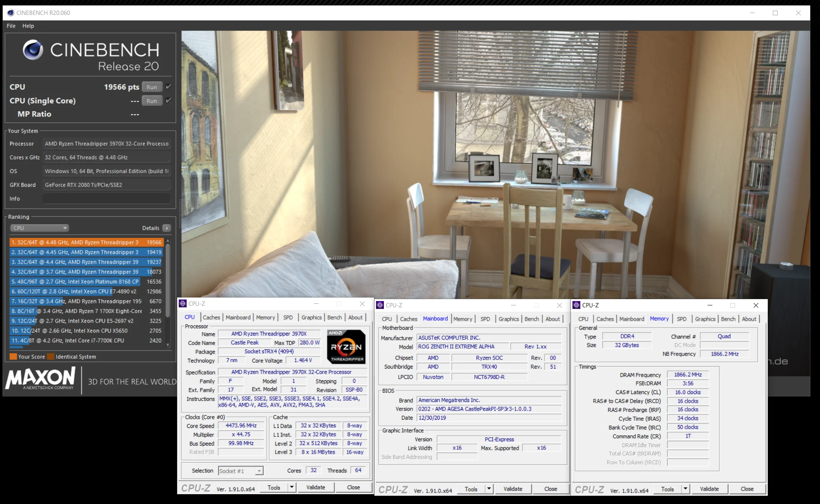Expand ranking Details arrow
Screen dimensions: 820x504
click(167, 228)
